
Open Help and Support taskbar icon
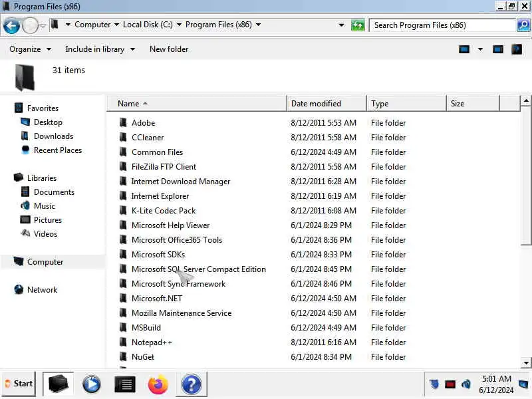coord(192,384)
